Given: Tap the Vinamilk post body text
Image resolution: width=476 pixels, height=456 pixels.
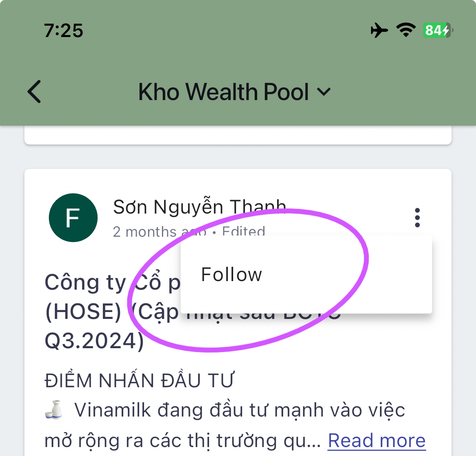Looking at the screenshot, I should tap(225, 425).
